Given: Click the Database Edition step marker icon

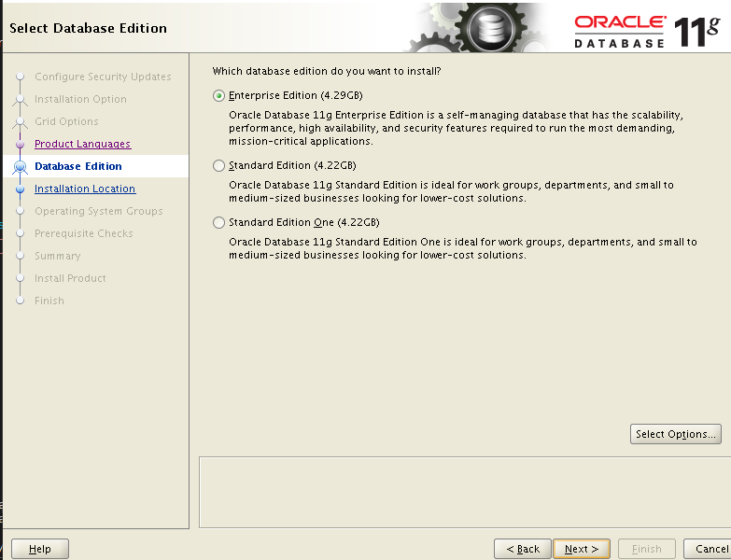Looking at the screenshot, I should (20, 166).
